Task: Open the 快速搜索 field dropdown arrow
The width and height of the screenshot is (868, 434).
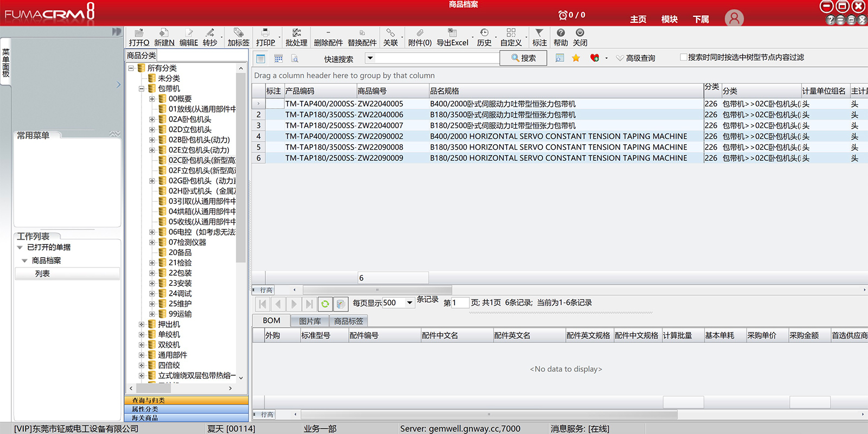Action: pyautogui.click(x=370, y=58)
